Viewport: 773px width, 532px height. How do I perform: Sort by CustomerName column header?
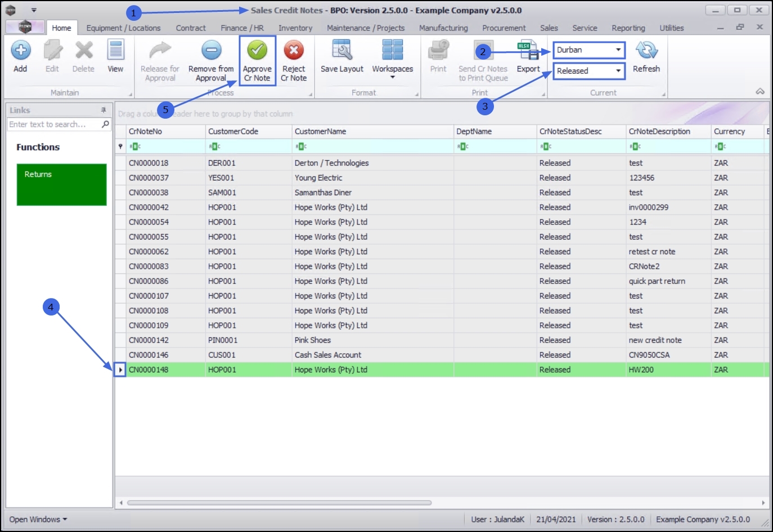(x=373, y=132)
